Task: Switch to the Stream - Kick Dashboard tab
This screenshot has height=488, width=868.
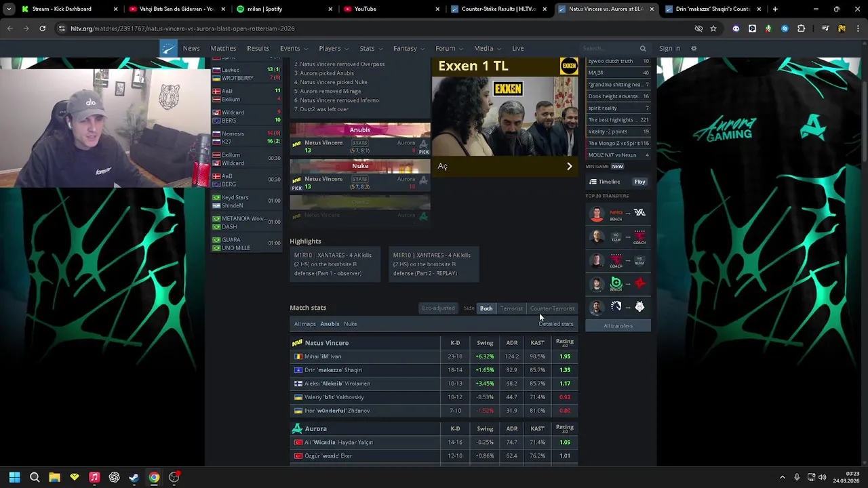Action: coord(68,9)
